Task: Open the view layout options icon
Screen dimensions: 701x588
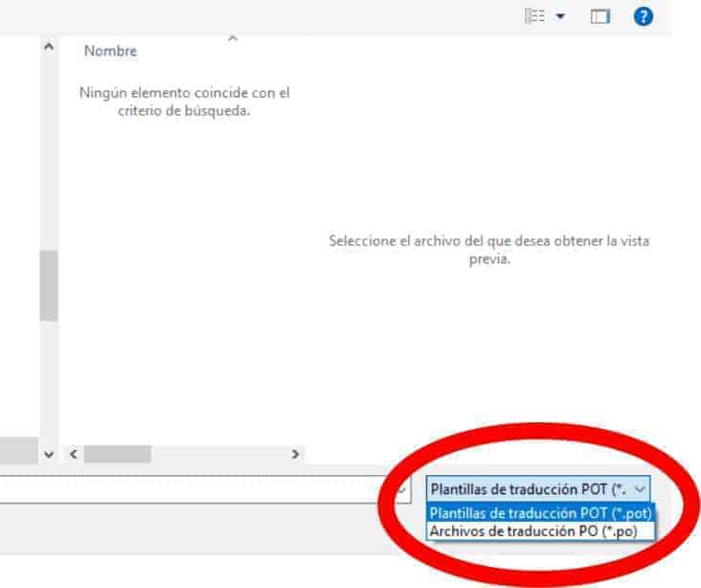Action: pyautogui.click(x=534, y=16)
